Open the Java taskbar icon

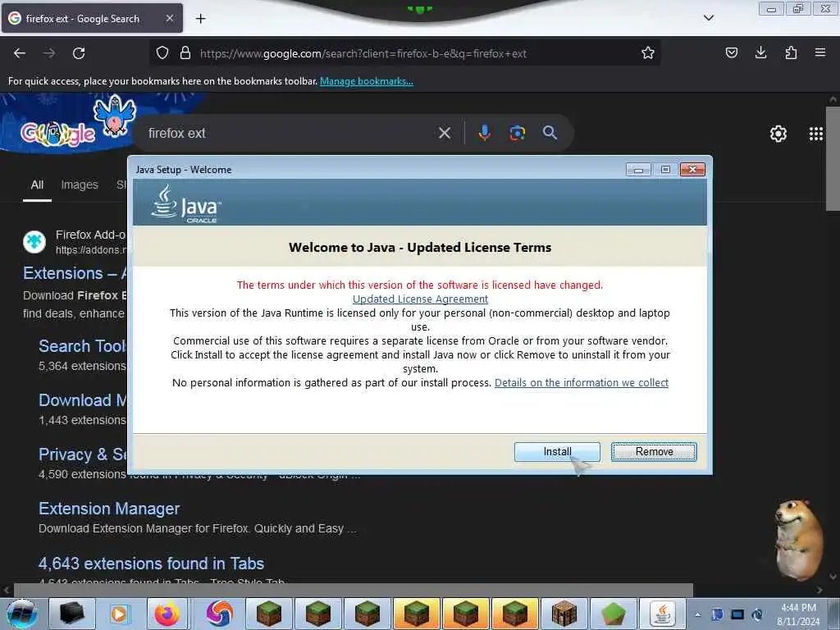tap(663, 614)
